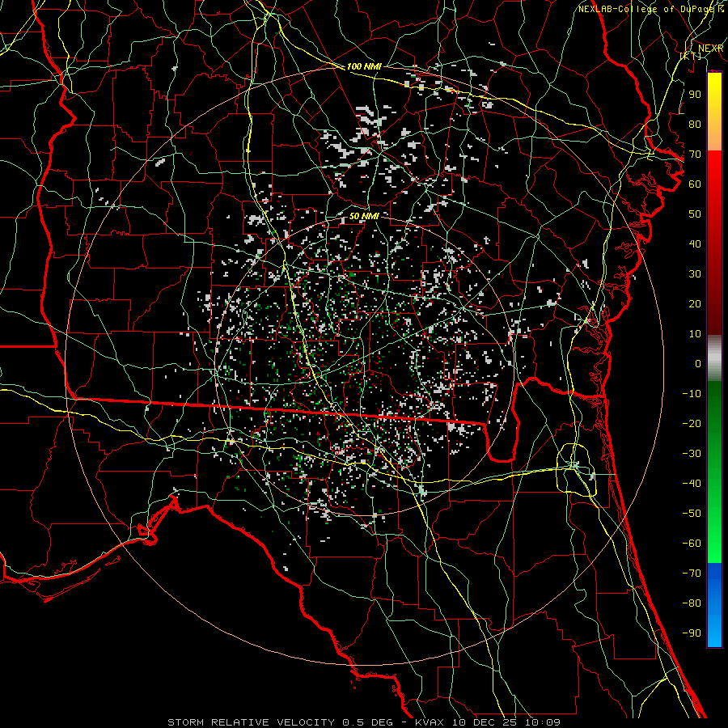
Task: Click the Storm Relative Velocity title caption
Action: point(364,722)
